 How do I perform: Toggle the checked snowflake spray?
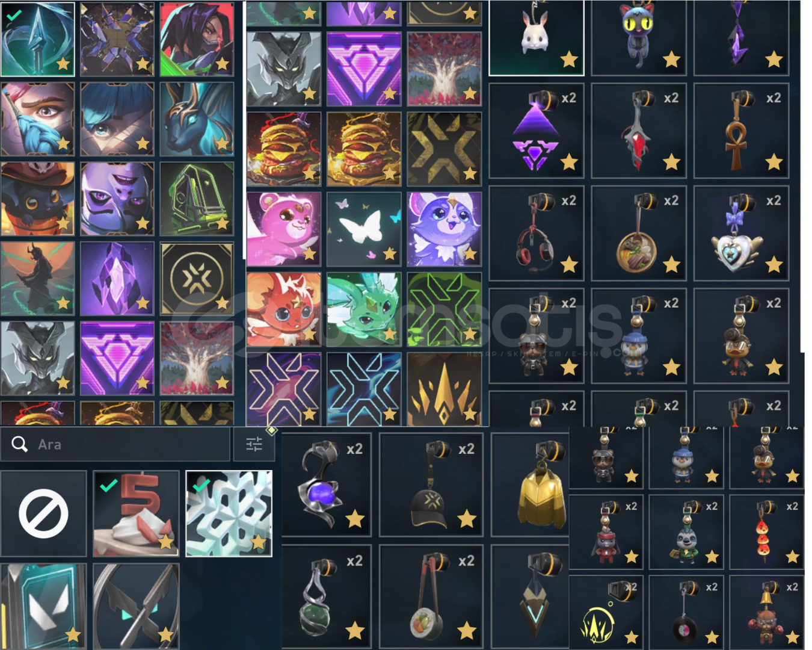tap(229, 513)
